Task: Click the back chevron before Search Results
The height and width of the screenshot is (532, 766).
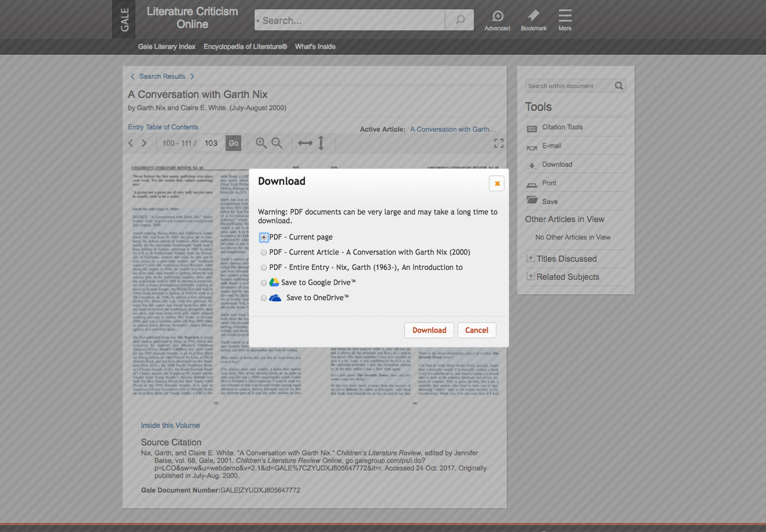Action: click(132, 76)
